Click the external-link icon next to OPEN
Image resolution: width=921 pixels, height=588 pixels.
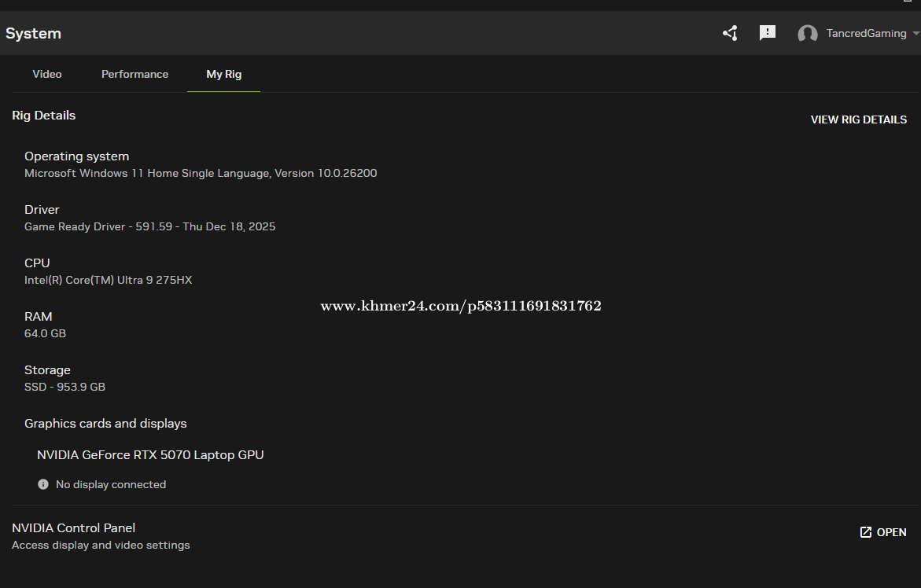click(x=865, y=532)
